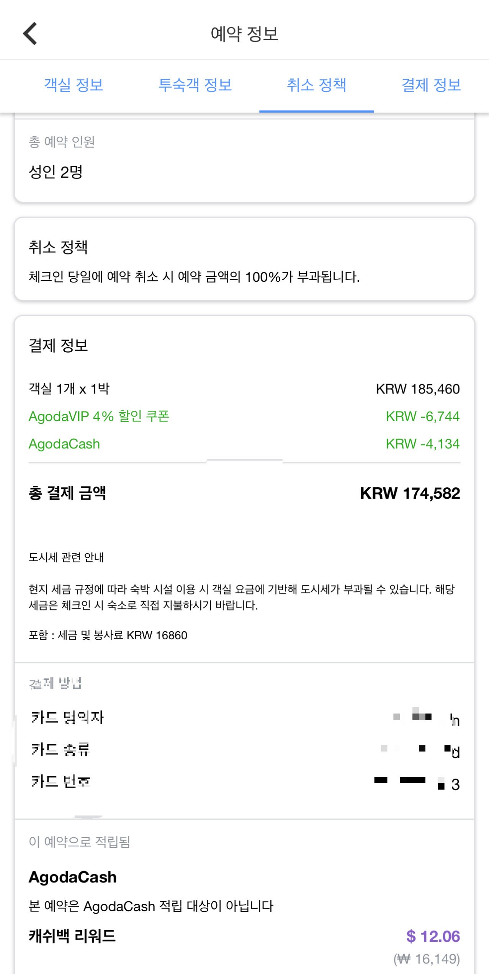Screen dimensions: 489x980
Task: Click the KRW -6,744 coupon discount amount
Action: 422,416
